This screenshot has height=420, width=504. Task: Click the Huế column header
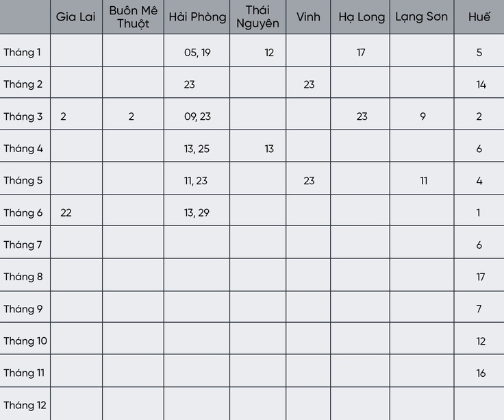(479, 16)
